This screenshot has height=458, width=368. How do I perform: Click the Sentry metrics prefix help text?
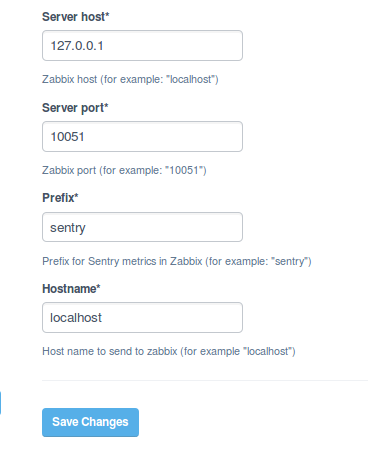click(177, 261)
